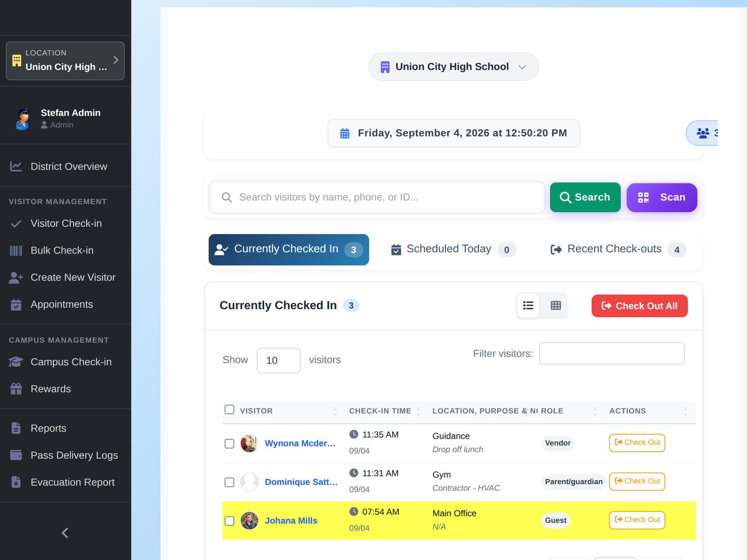Open Pass Delivery Logs
This screenshot has width=747, height=560.
click(65, 455)
